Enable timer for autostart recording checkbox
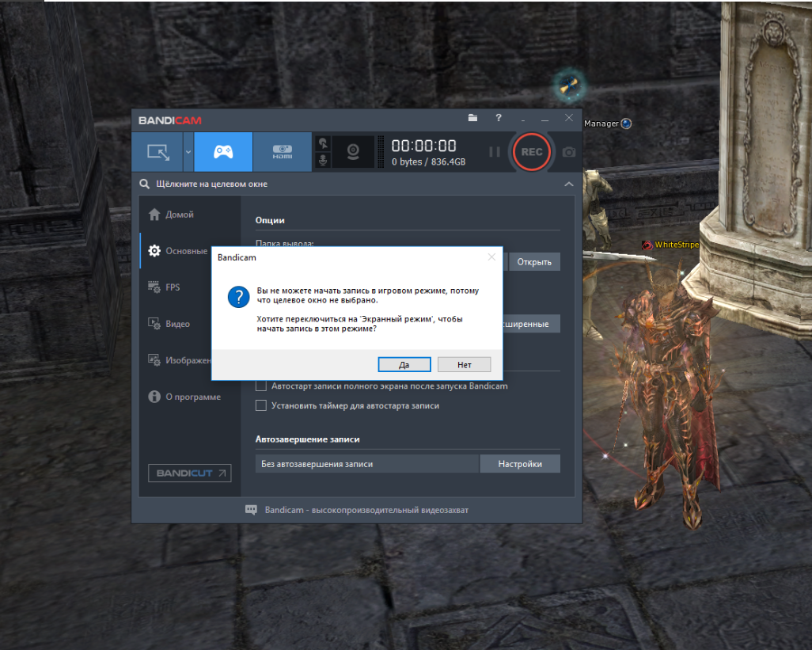 point(261,405)
